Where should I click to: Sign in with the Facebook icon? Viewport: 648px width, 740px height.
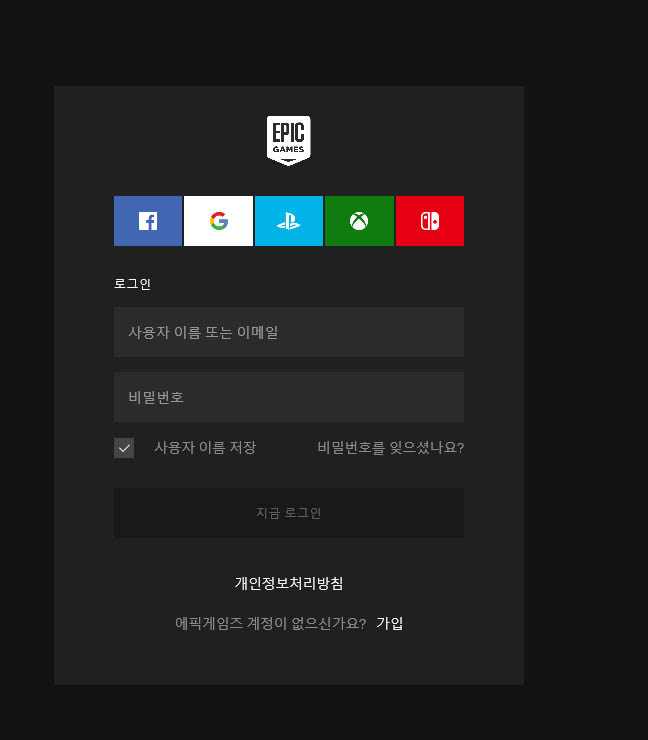(148, 221)
